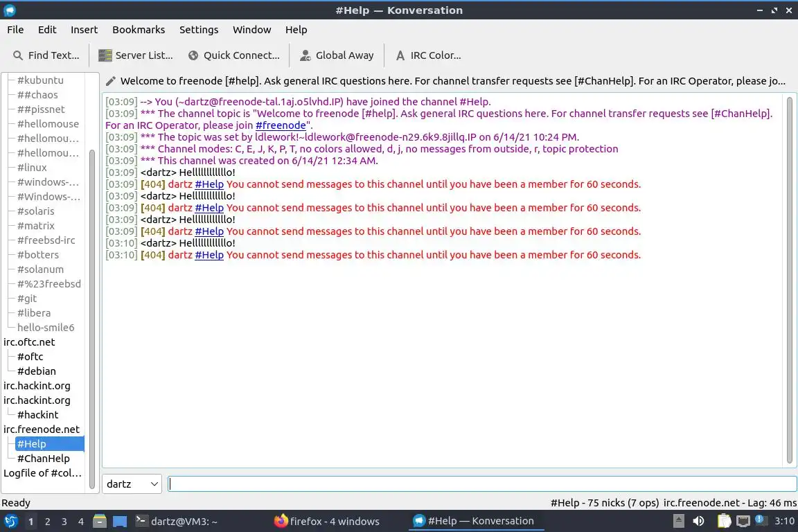Click the removable media tray icon
This screenshot has height=532, width=798.
coord(678,521)
